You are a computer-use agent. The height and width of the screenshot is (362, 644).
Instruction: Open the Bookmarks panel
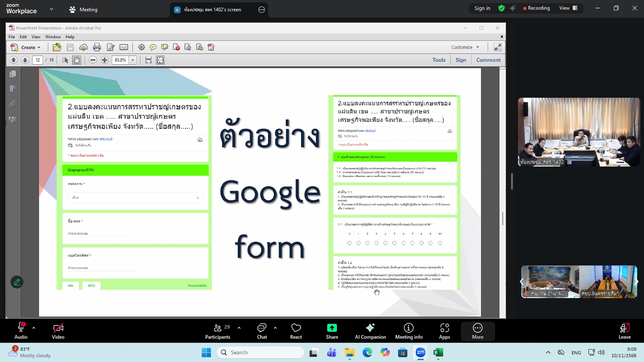pos(13,89)
